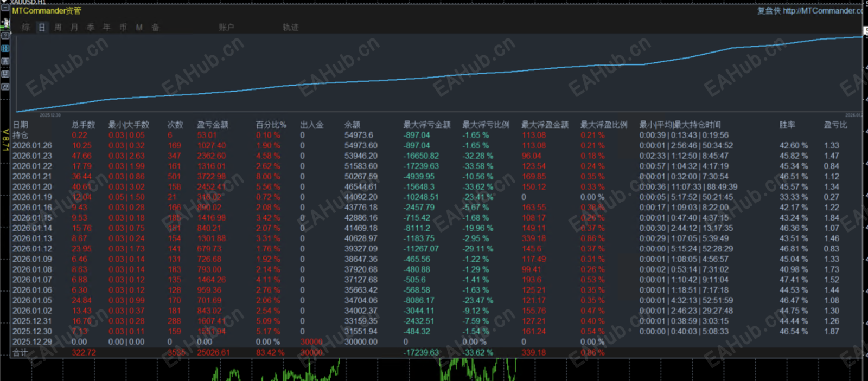The image size is (868, 381).
Task: Click the 30000.00 balance on 2025.12.29
Action: click(361, 341)
